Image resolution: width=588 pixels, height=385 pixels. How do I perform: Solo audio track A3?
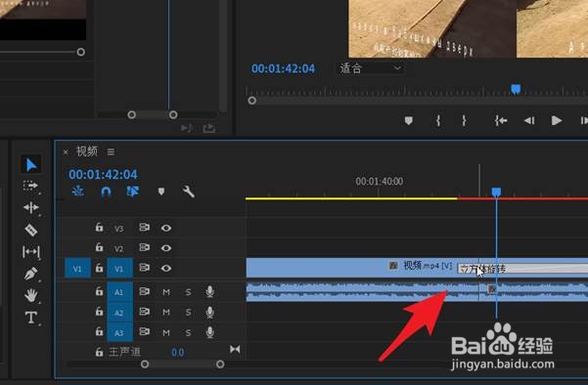[188, 332]
